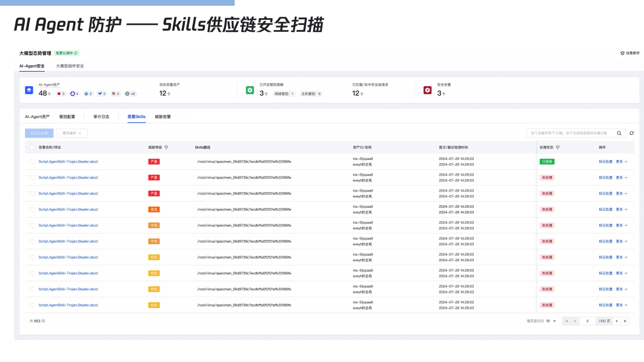The width and height of the screenshot is (644, 362).
Task: Check the header checkbox to select all alerts
Action: point(32,147)
